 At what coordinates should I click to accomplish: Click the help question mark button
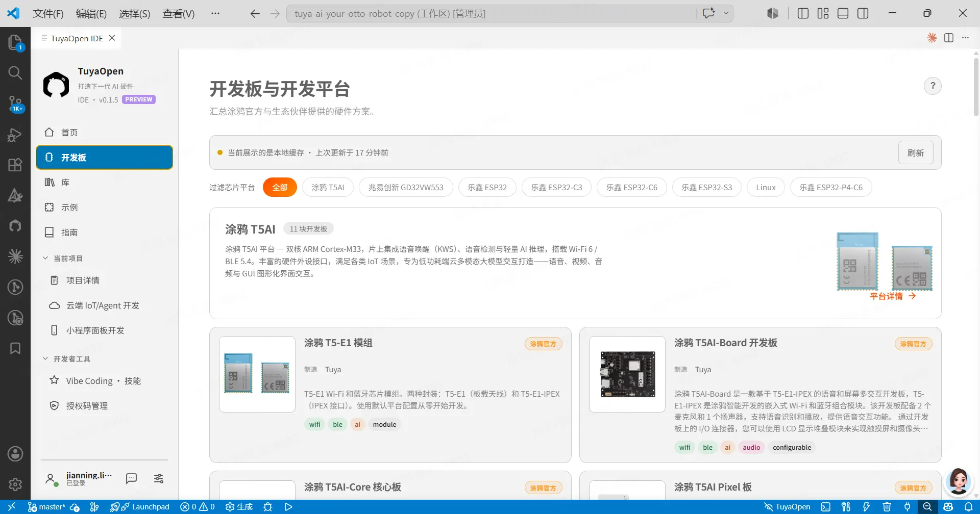click(x=933, y=86)
